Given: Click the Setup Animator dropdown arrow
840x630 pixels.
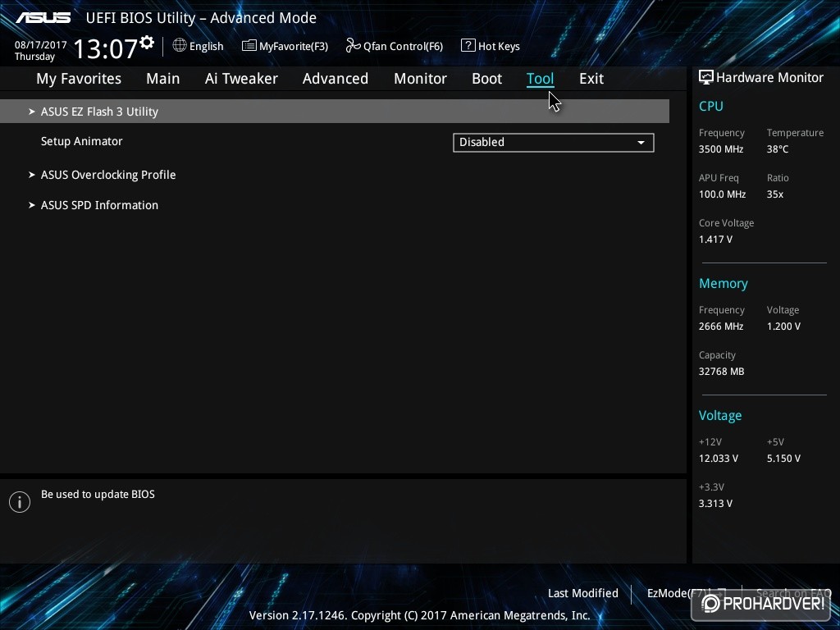Looking at the screenshot, I should click(641, 143).
